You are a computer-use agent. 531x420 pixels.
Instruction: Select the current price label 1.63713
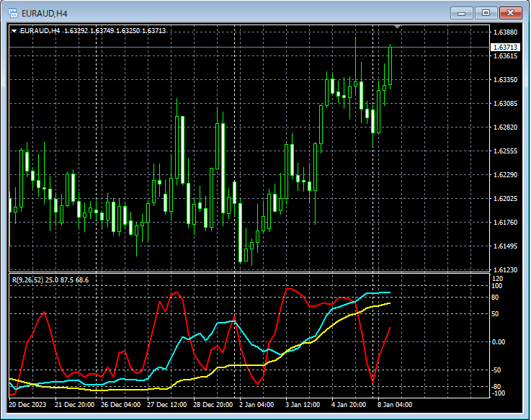pyautogui.click(x=505, y=47)
